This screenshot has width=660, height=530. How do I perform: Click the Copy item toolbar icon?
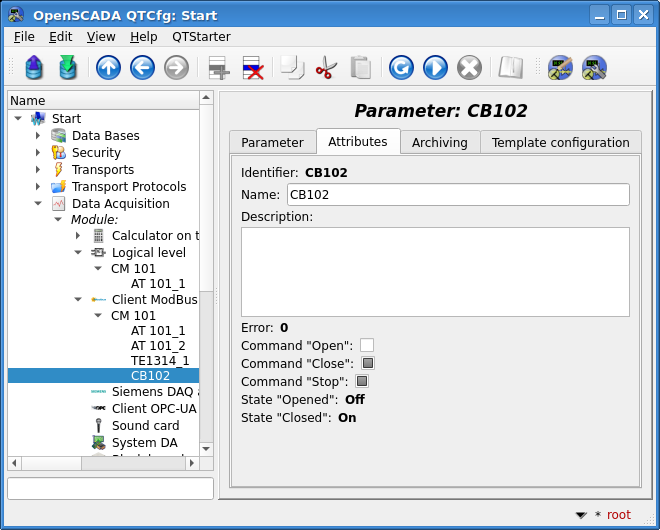click(x=292, y=67)
